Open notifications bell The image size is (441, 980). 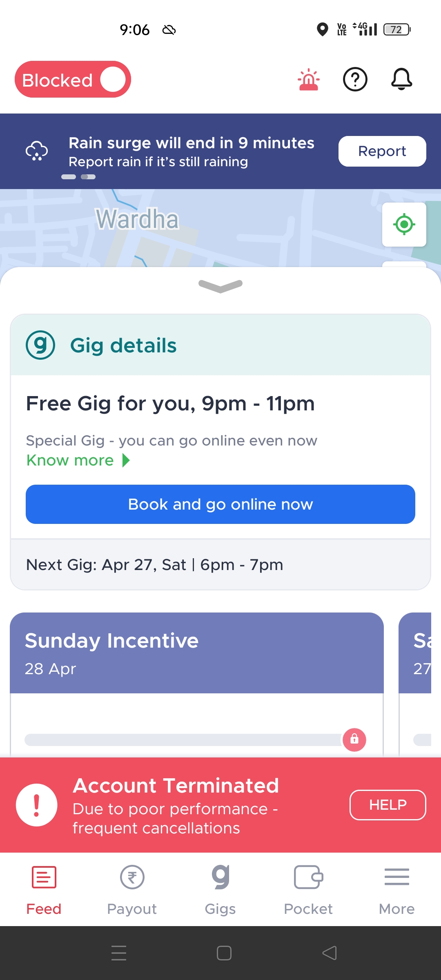401,79
